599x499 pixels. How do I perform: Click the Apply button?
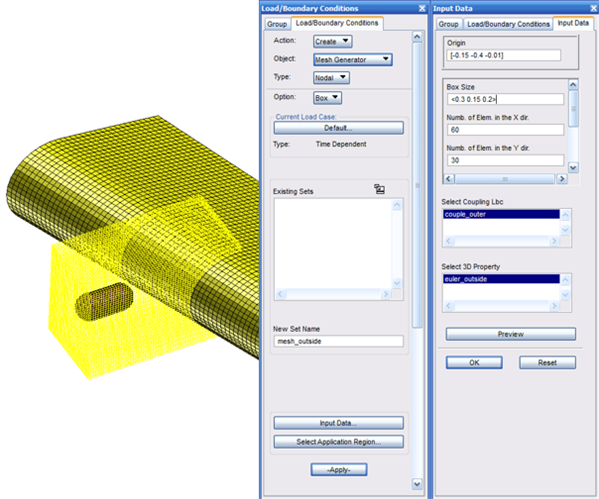339,470
